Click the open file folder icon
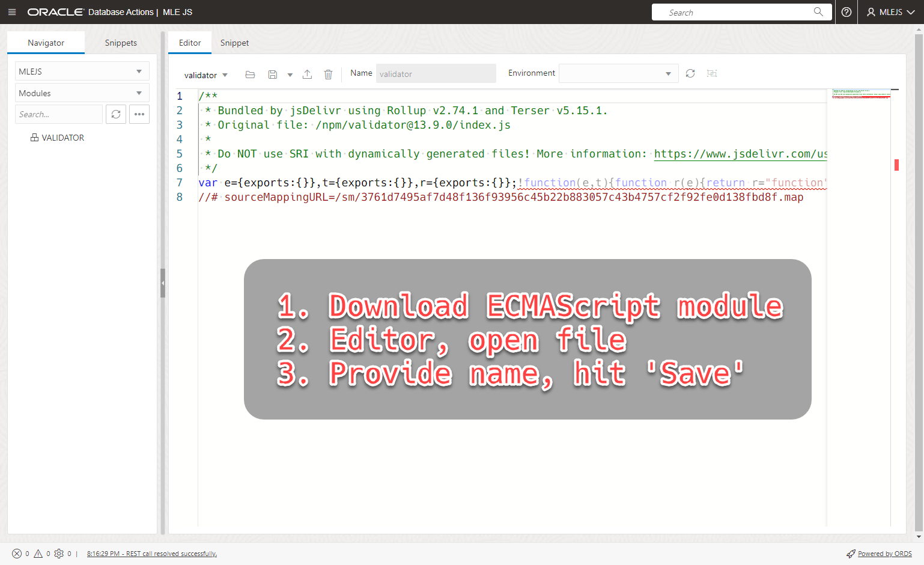Screen dimensions: 924x565 click(x=251, y=75)
